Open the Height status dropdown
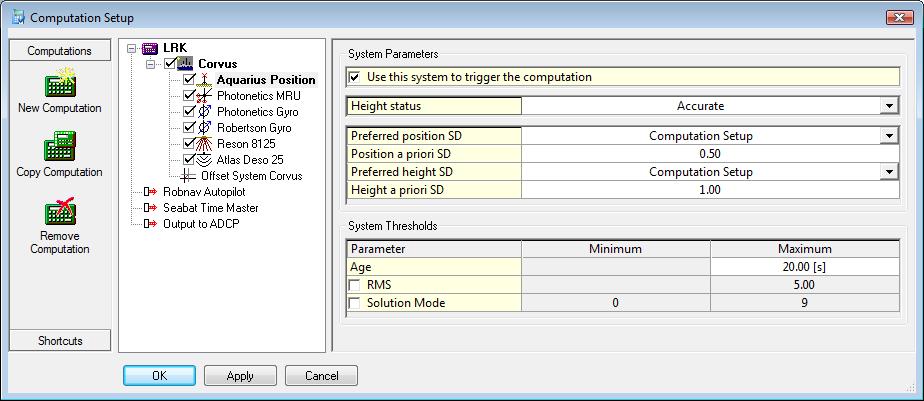This screenshot has width=924, height=401. pyautogui.click(x=889, y=106)
